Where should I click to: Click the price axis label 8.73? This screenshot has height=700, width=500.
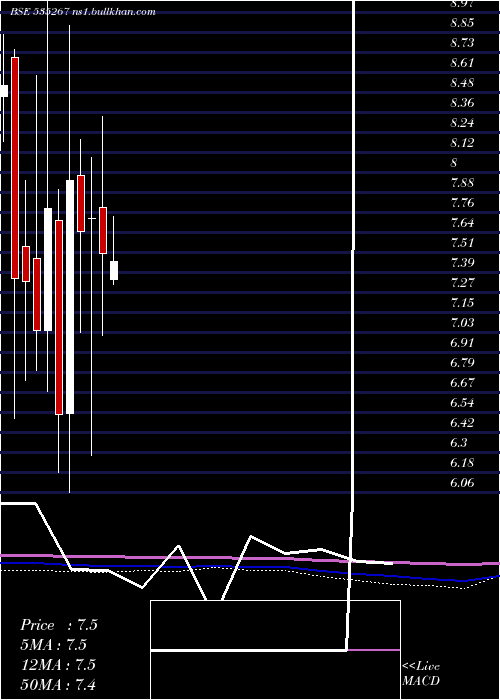pos(462,43)
